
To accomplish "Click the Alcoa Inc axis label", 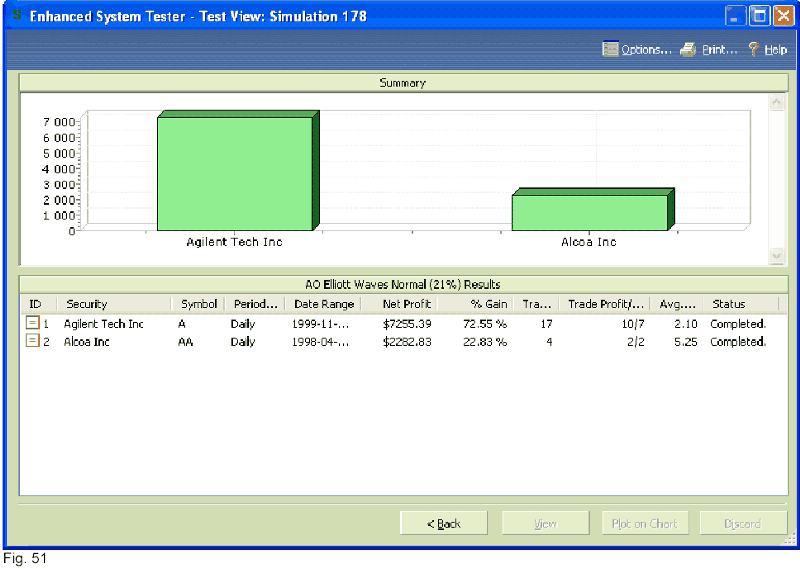I will (589, 242).
